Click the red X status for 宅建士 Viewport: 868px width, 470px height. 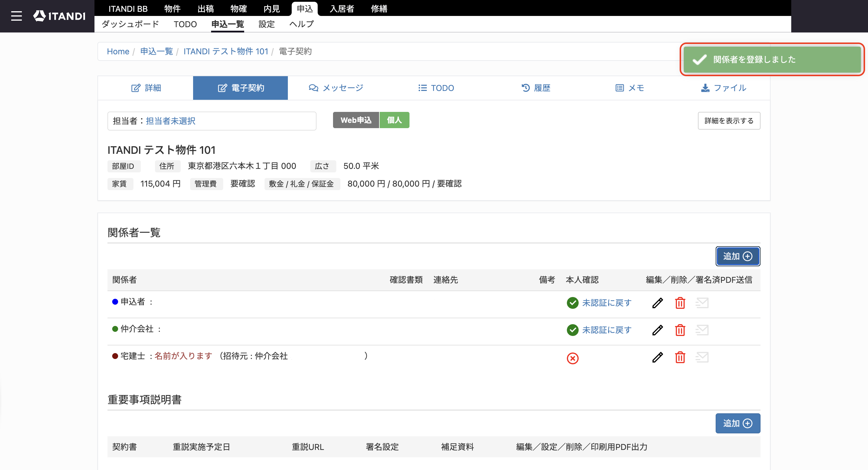572,358
